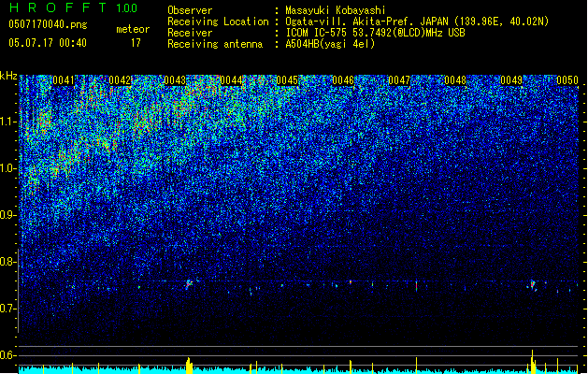The width and height of the screenshot is (588, 374).
Task: Click the 0047 time marker
Action: click(x=399, y=80)
